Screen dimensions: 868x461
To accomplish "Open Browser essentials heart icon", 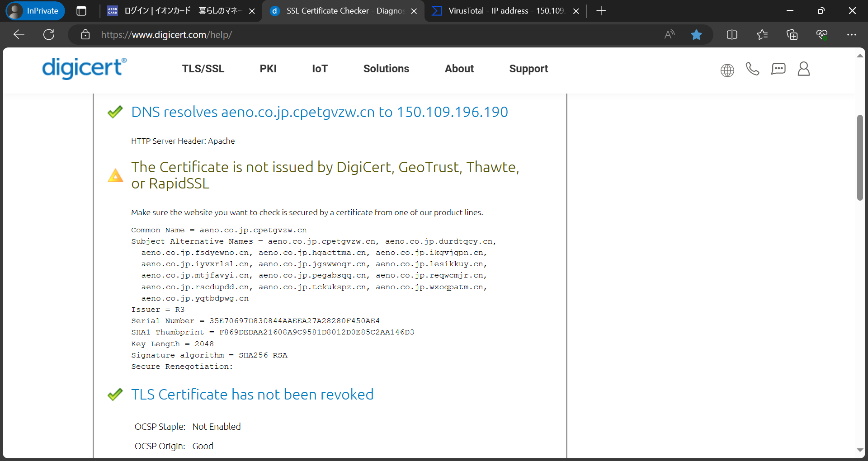I will point(822,35).
